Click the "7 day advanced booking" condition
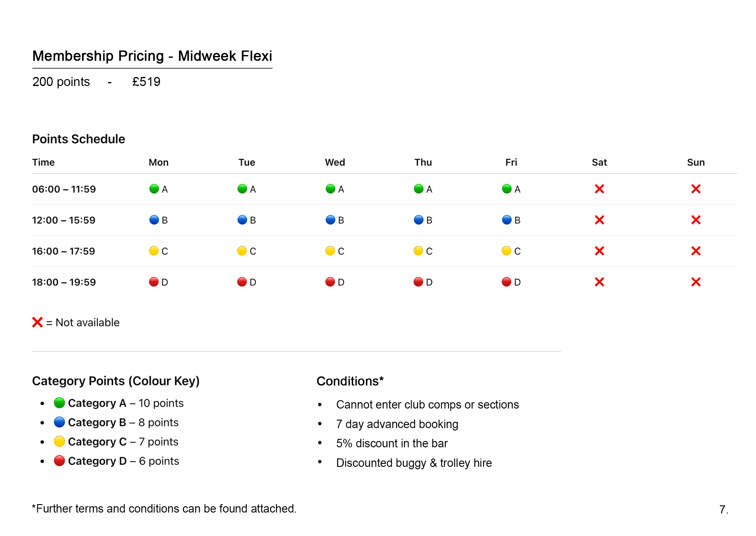The height and width of the screenshot is (536, 756). 397,424
